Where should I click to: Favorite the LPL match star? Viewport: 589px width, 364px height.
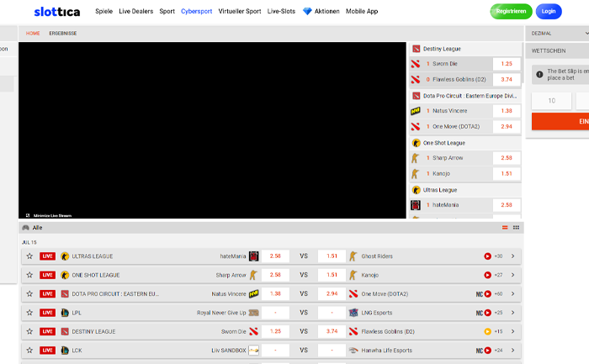[29, 313]
